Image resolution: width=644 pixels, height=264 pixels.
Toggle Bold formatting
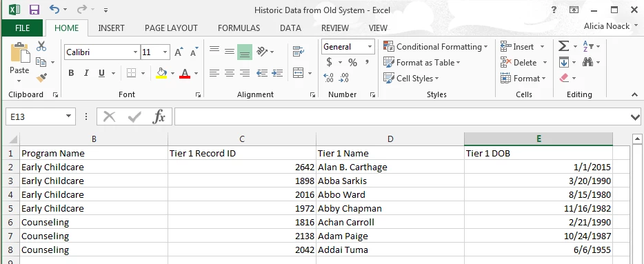point(71,73)
